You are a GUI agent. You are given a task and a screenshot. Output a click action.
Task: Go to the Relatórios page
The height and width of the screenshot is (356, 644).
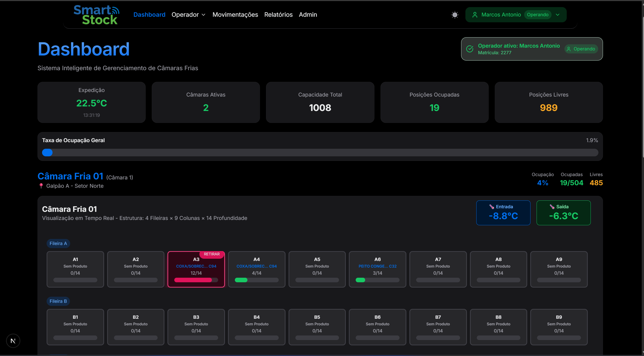pyautogui.click(x=278, y=15)
